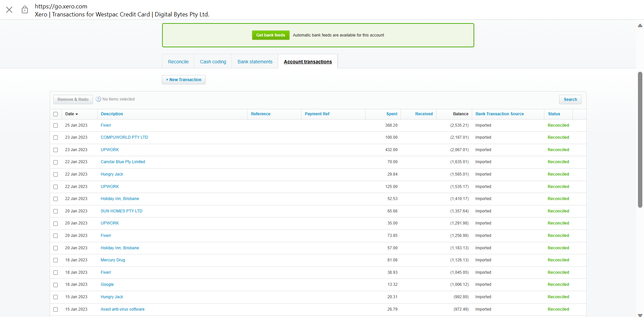Click the go.xero.com address bar URL

(x=61, y=6)
